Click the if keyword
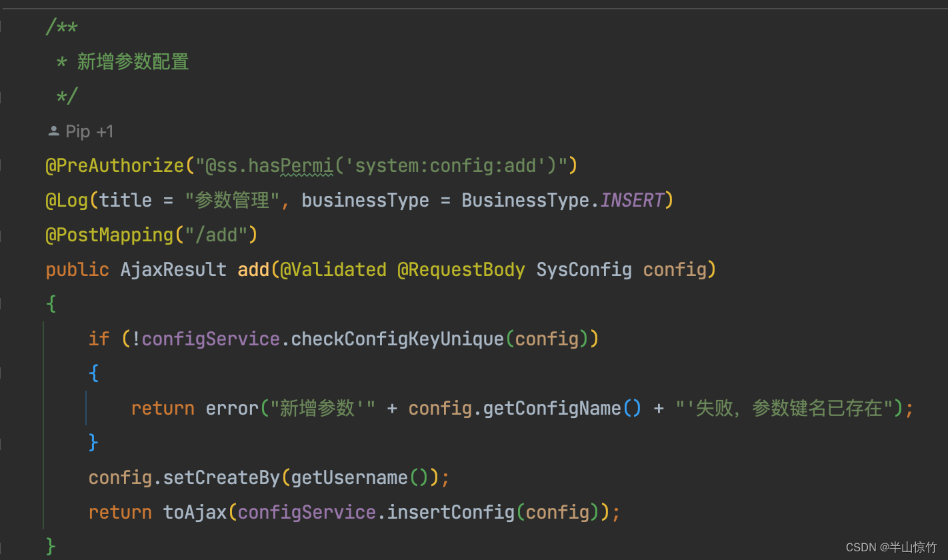The width and height of the screenshot is (948, 560). (x=99, y=339)
